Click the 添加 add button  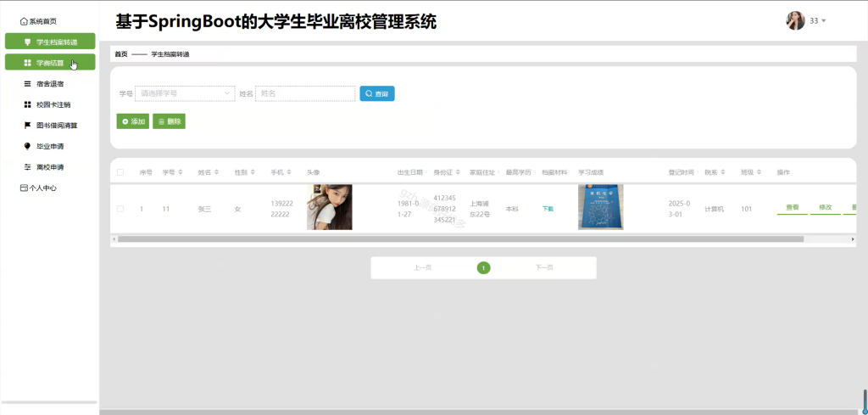(133, 121)
